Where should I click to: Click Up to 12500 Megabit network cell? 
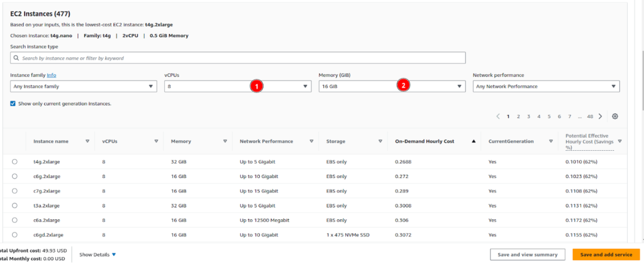265,220
